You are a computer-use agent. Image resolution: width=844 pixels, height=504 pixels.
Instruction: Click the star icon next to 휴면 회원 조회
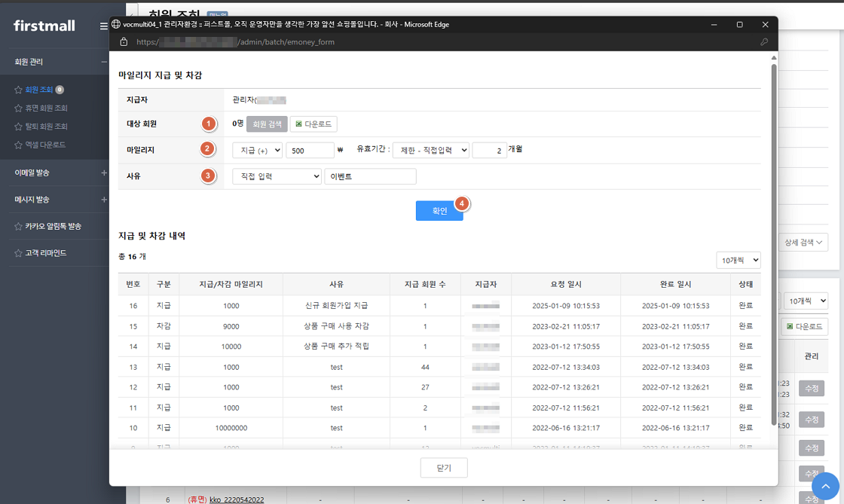click(x=18, y=108)
